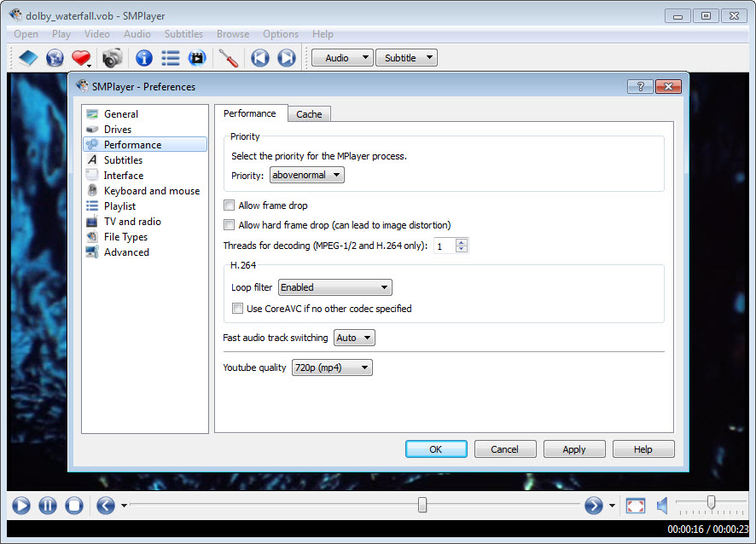Open the playlist toolbar icon
This screenshot has width=756, height=544.
pyautogui.click(x=170, y=58)
